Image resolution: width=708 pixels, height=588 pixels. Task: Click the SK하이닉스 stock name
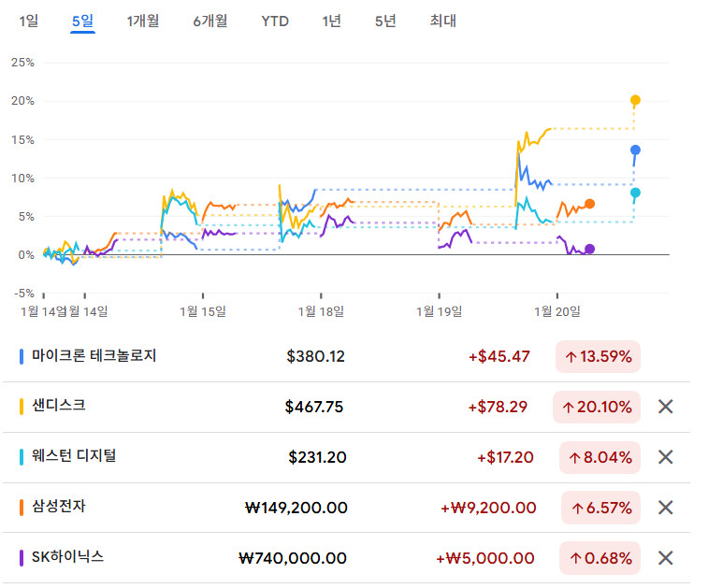click(67, 557)
